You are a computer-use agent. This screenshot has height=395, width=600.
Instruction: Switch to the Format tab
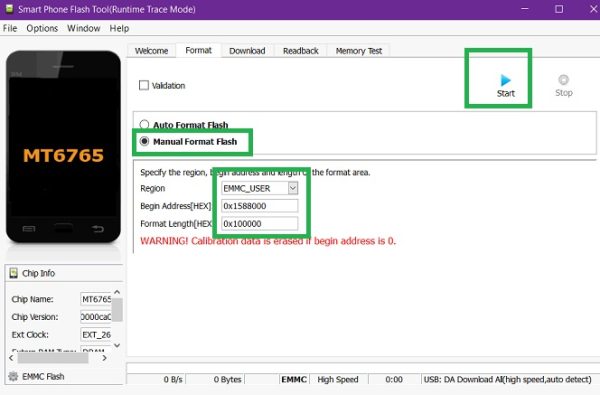(198, 50)
